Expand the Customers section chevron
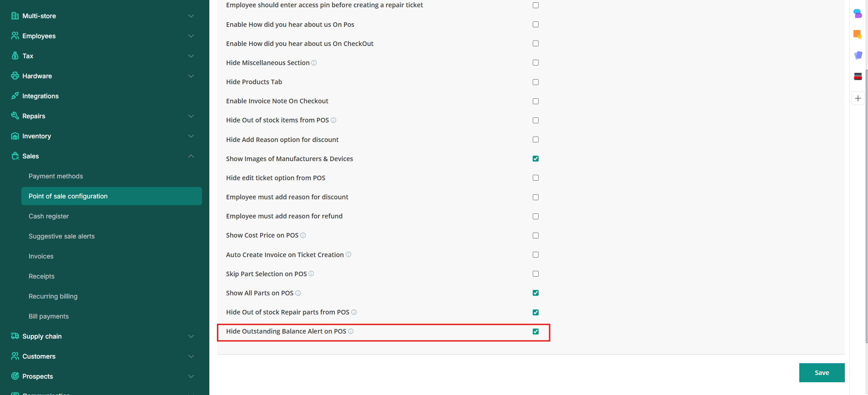The image size is (868, 395). 191,356
